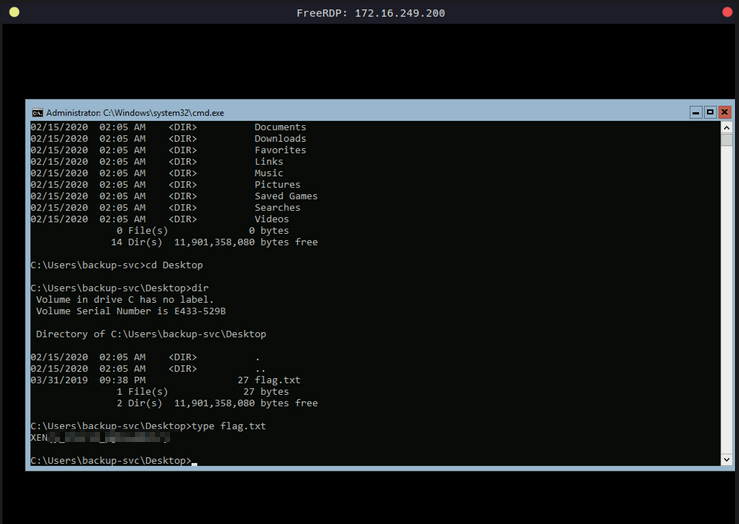Maximize the Administrator cmd.exe window
Viewport: 739px width, 524px height.
pos(710,112)
